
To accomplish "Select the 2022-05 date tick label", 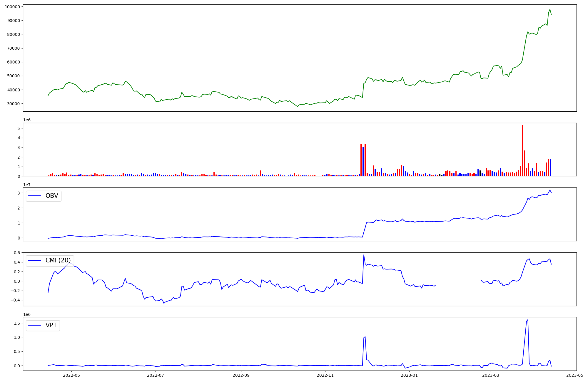I will [71, 375].
